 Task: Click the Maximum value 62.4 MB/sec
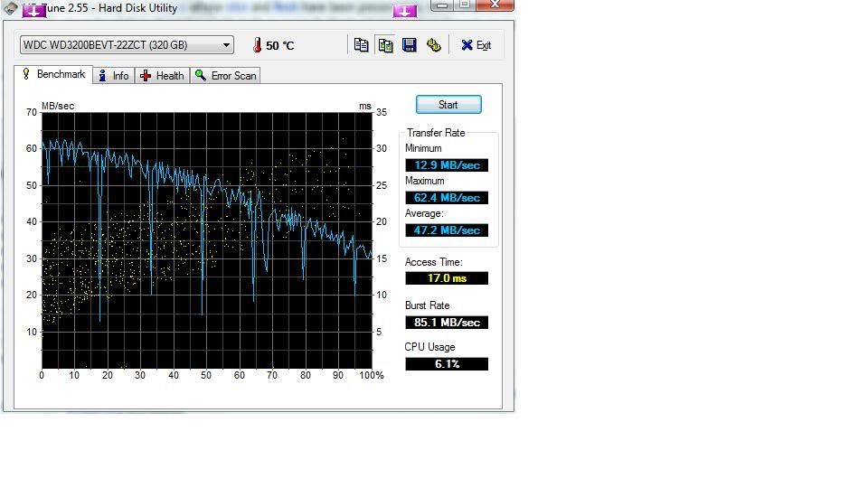point(447,198)
